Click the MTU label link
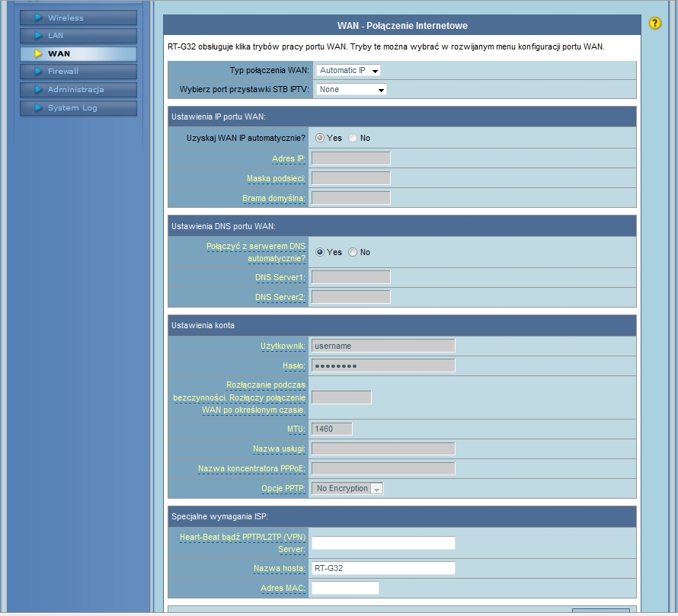 [296, 429]
